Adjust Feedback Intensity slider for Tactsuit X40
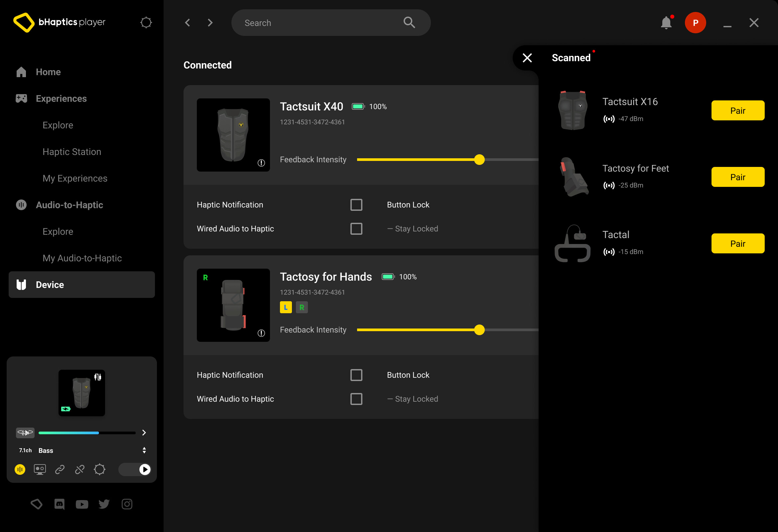This screenshot has height=532, width=778. pos(479,160)
